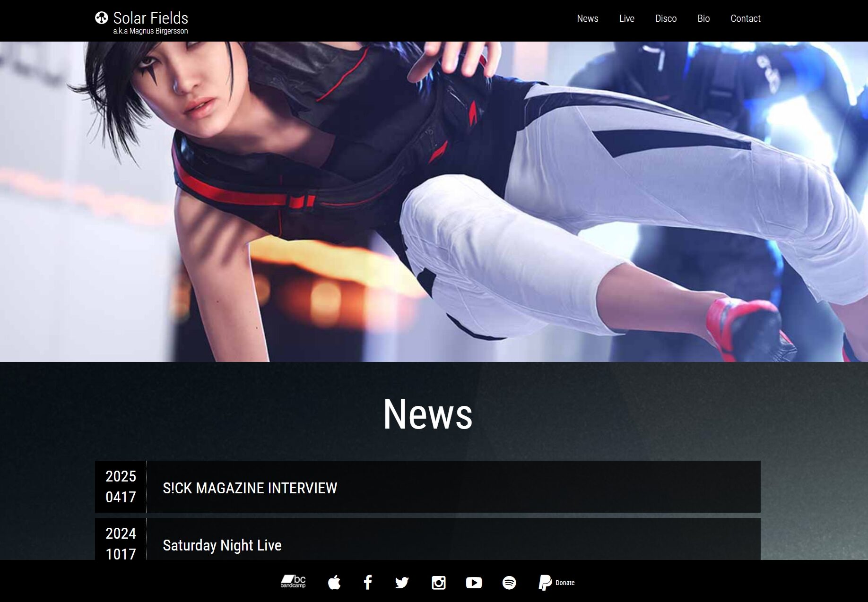Screen dimensions: 868x602
Task: Open the Twitter bird icon
Action: click(402, 583)
